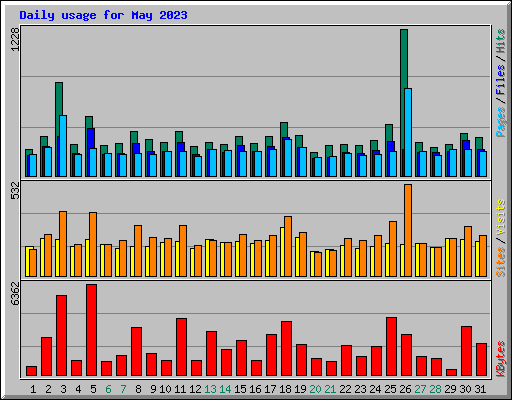Viewport: 512px width, 400px height.
Task: Click the orange sites bar for day 18
Action: coord(288,246)
